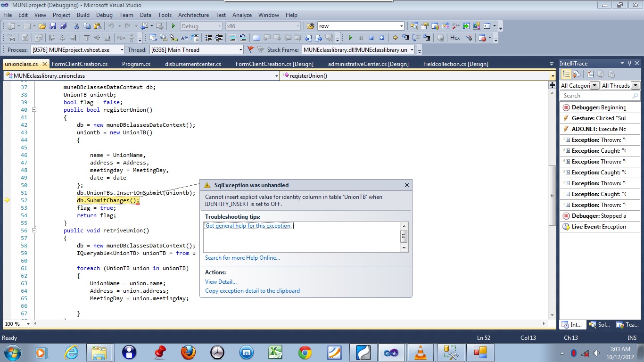Click the Decrease Indent icon
Image resolution: width=644 pixels, height=362 pixels.
coord(208,38)
